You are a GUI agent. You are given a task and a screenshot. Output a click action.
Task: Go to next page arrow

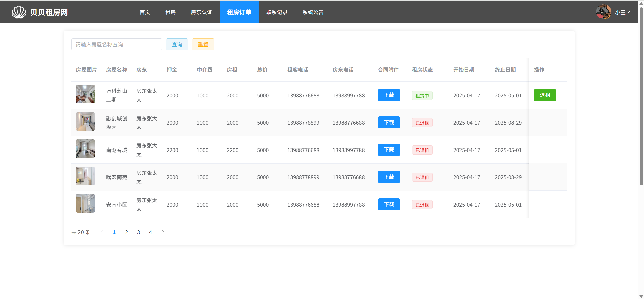tap(163, 232)
